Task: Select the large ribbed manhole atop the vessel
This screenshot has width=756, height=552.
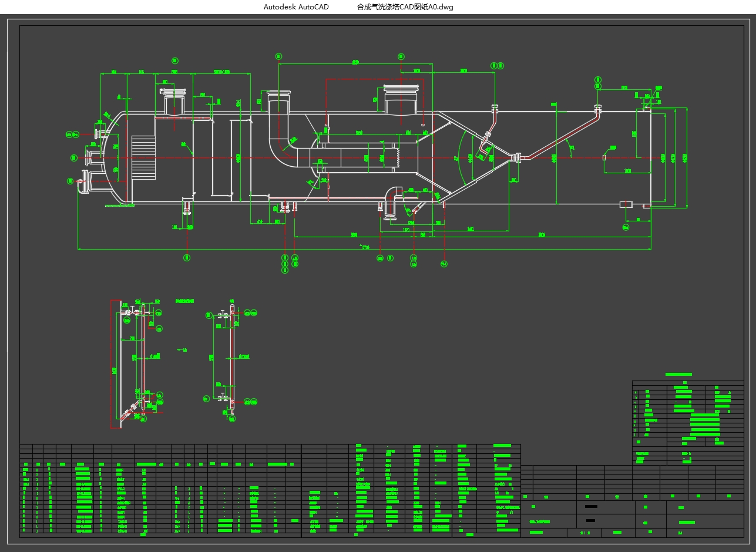Action: click(x=401, y=98)
